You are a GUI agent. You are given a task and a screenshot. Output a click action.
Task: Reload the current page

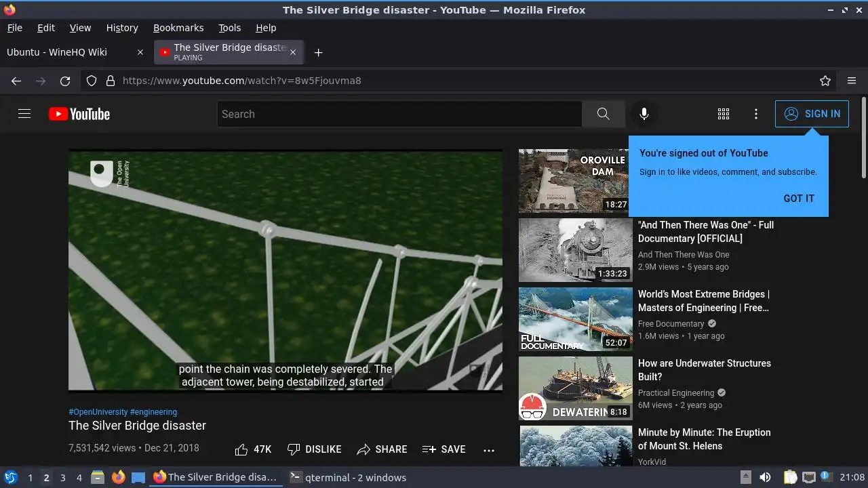(65, 81)
